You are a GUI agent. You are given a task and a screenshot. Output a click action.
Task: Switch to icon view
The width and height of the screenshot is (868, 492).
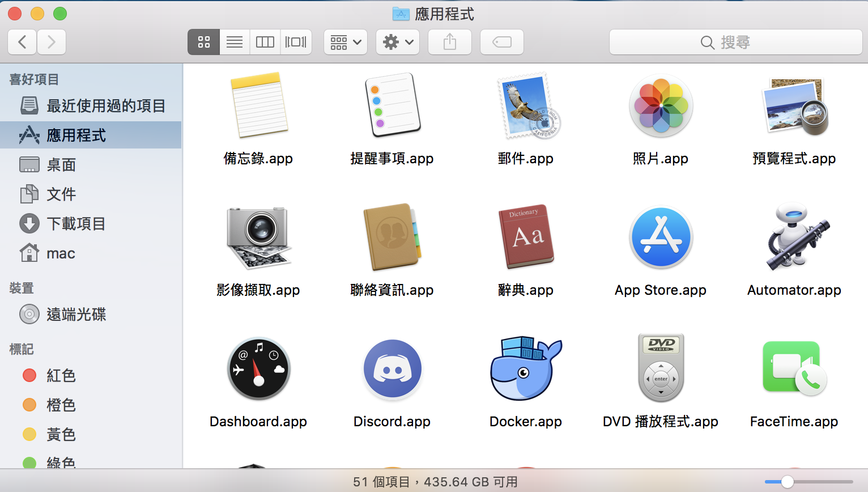(203, 42)
